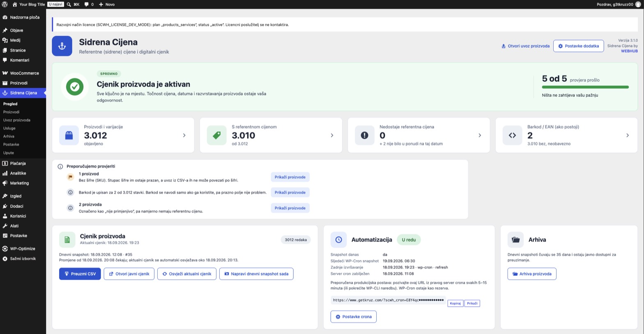The image size is (644, 334).
Task: Click the Otvori javni cjenik button
Action: tap(129, 274)
